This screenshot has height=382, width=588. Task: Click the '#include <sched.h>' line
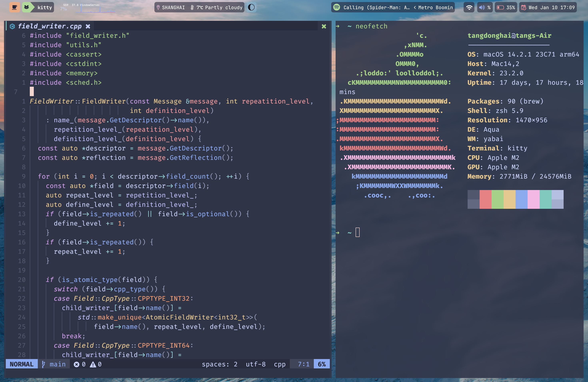coord(65,83)
